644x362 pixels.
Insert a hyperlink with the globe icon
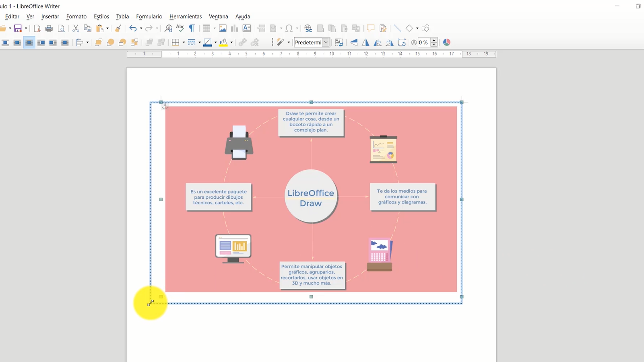[x=308, y=28]
